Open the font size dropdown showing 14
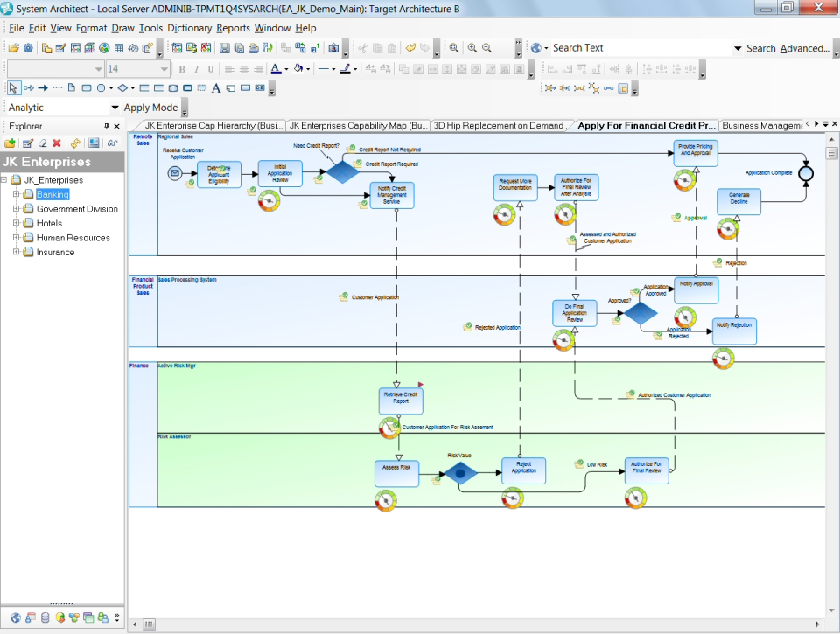This screenshot has height=634, width=840. pyautogui.click(x=163, y=68)
